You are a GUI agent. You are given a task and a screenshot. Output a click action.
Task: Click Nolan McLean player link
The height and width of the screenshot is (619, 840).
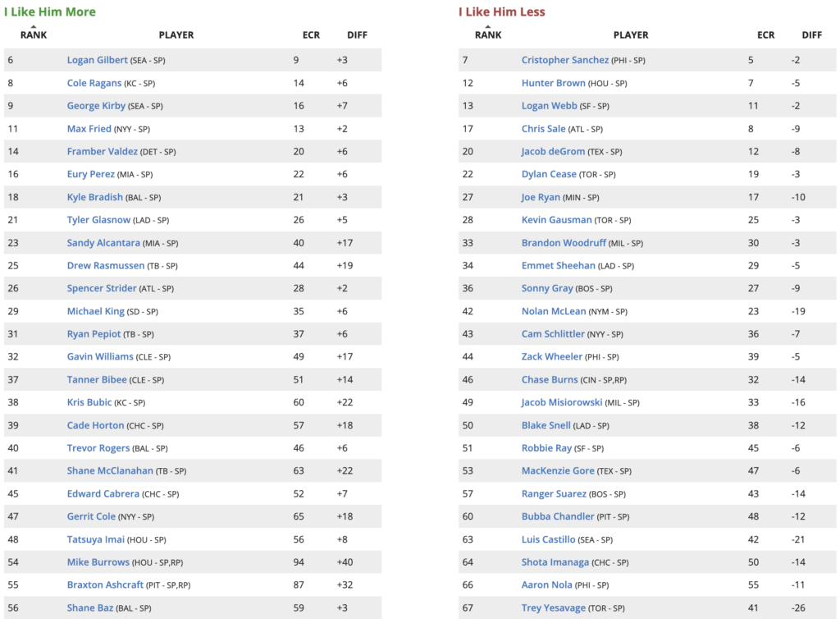click(x=554, y=312)
